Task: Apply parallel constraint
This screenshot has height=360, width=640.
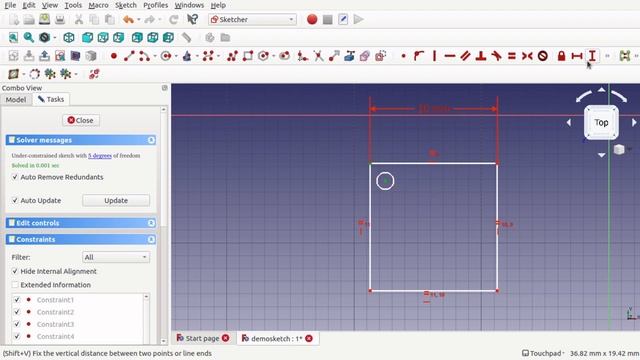Action: (465, 56)
